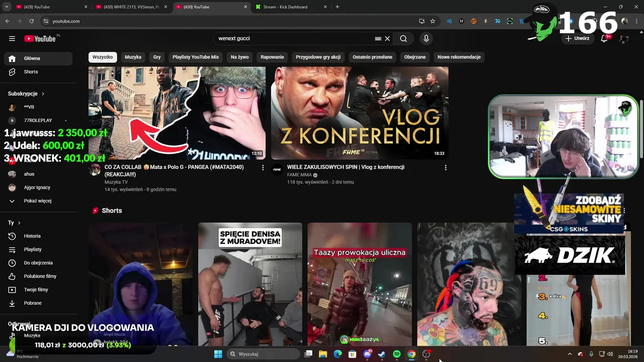Image resolution: width=644 pixels, height=362 pixels.
Task: Select Nowe rekomendacje chip
Action: 459,57
